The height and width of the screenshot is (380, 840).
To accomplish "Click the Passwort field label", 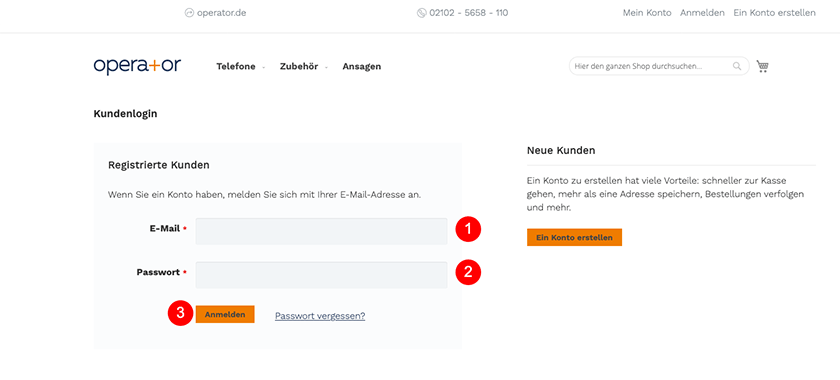I will pyautogui.click(x=158, y=272).
